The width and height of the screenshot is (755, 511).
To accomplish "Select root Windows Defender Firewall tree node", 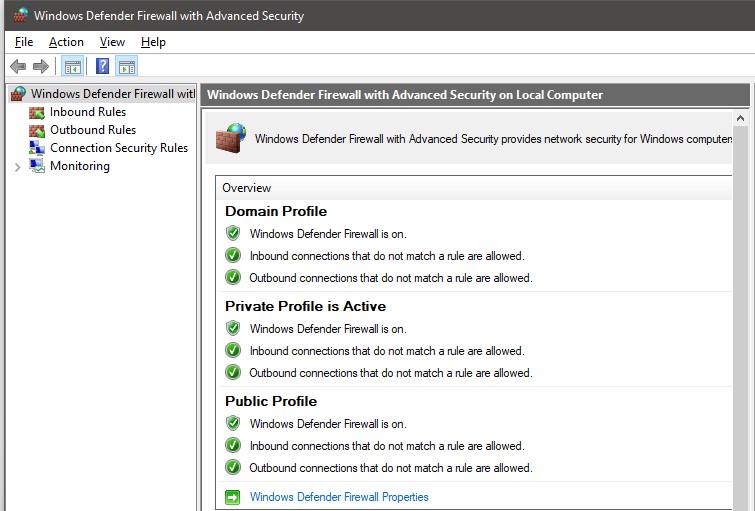I will (112, 94).
